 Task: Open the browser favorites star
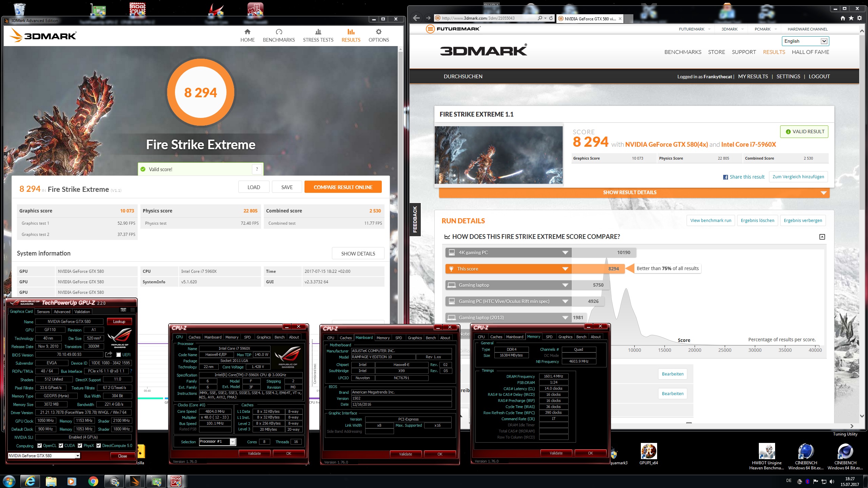[851, 18]
